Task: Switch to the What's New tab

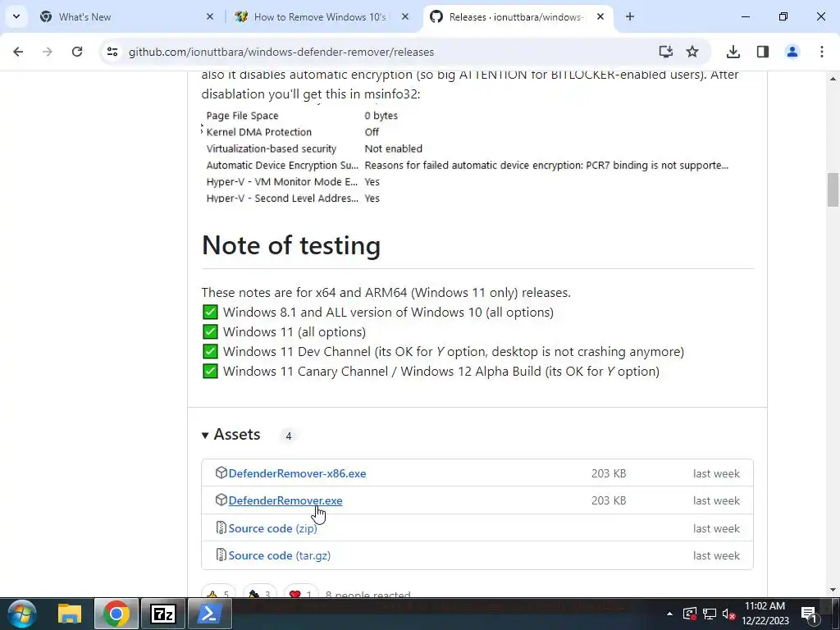Action: pyautogui.click(x=126, y=17)
